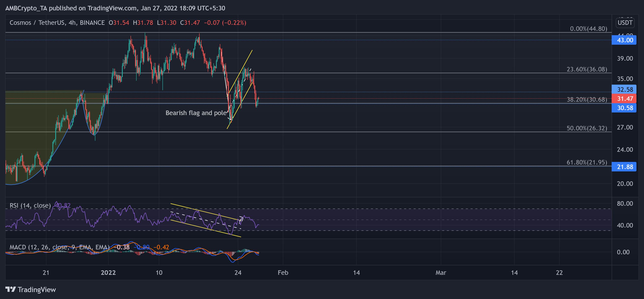
Task: Click the 10 date label on time axis
Action: (159, 272)
